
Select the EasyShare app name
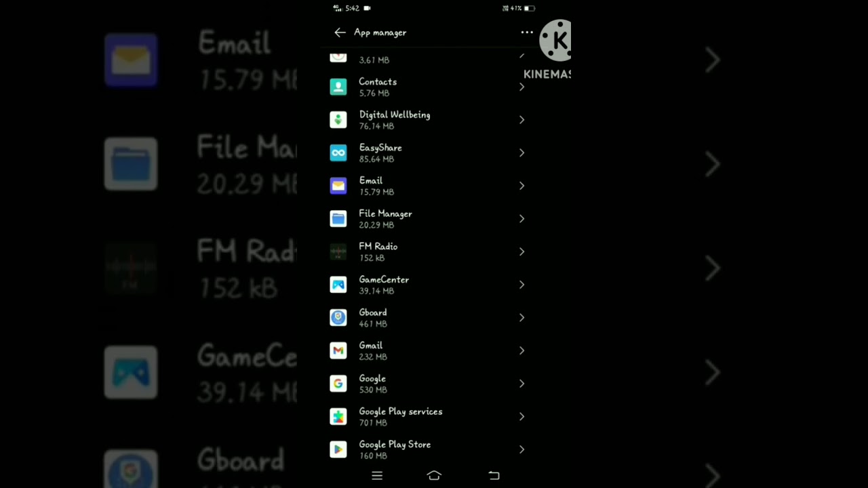[x=380, y=148]
